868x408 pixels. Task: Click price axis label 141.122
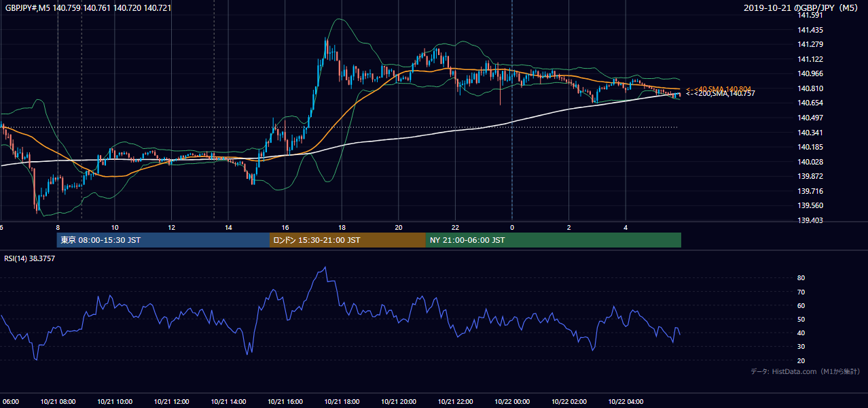810,59
